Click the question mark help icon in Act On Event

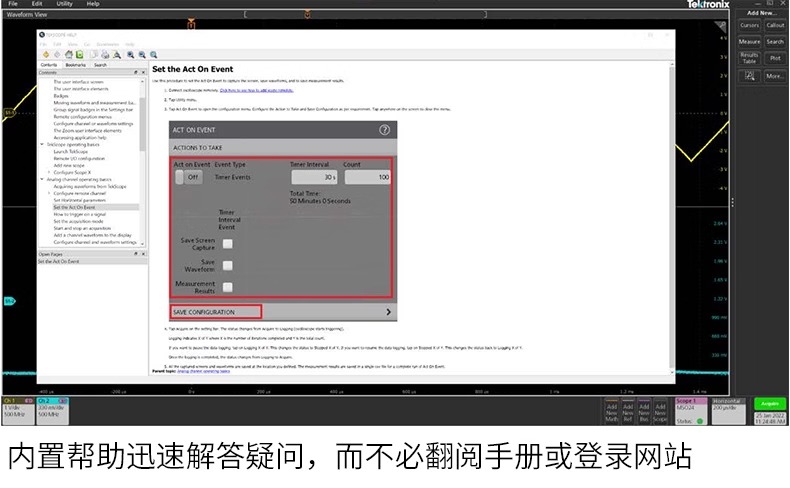tap(384, 130)
